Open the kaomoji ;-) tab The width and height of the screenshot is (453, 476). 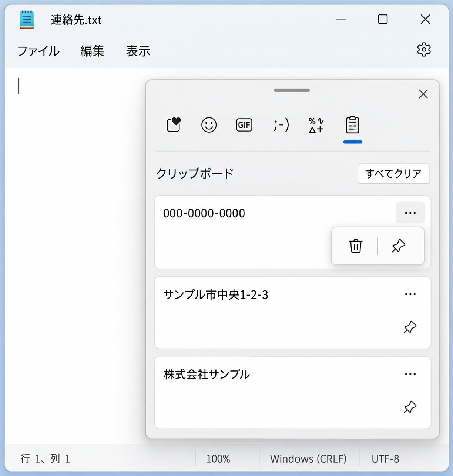coord(281,125)
